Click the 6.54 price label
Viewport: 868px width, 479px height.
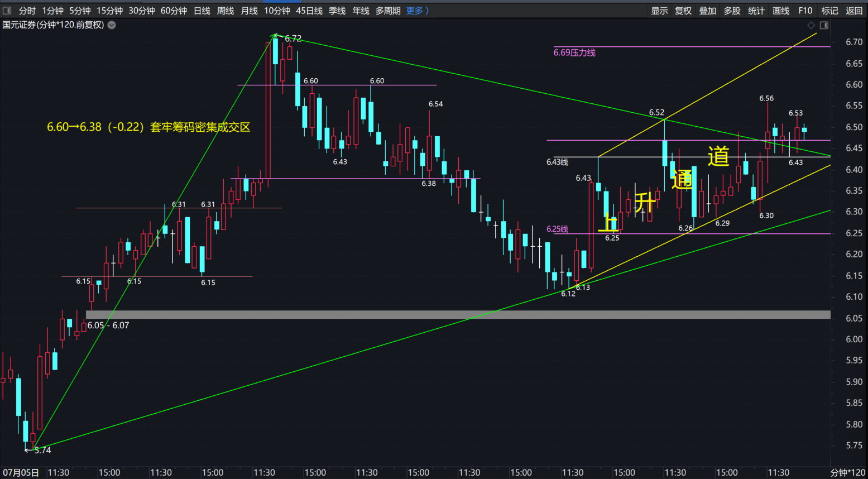coord(436,104)
